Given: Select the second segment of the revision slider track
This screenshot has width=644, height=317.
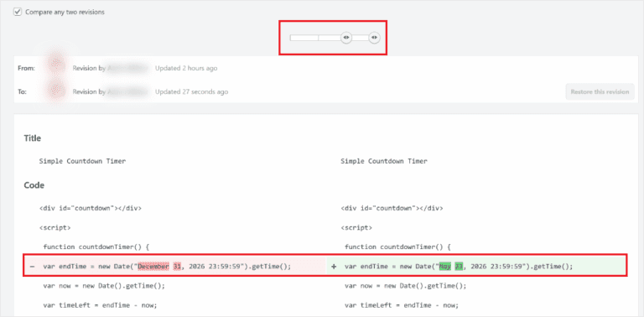Looking at the screenshot, I should click(x=330, y=38).
